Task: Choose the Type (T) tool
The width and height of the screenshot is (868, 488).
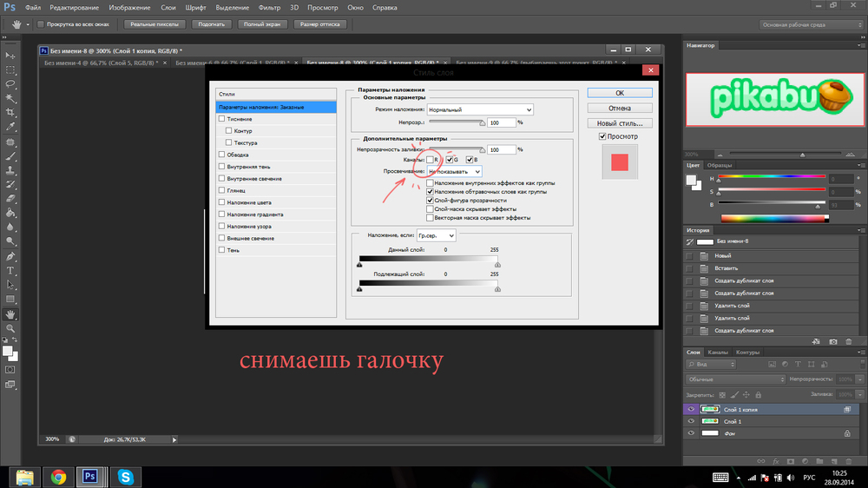Action: coord(11,270)
